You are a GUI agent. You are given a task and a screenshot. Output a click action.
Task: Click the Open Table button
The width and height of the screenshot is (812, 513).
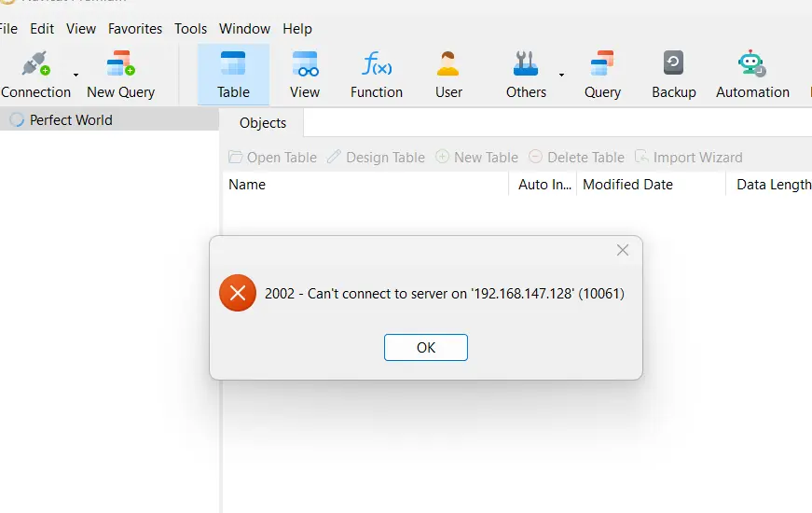273,157
